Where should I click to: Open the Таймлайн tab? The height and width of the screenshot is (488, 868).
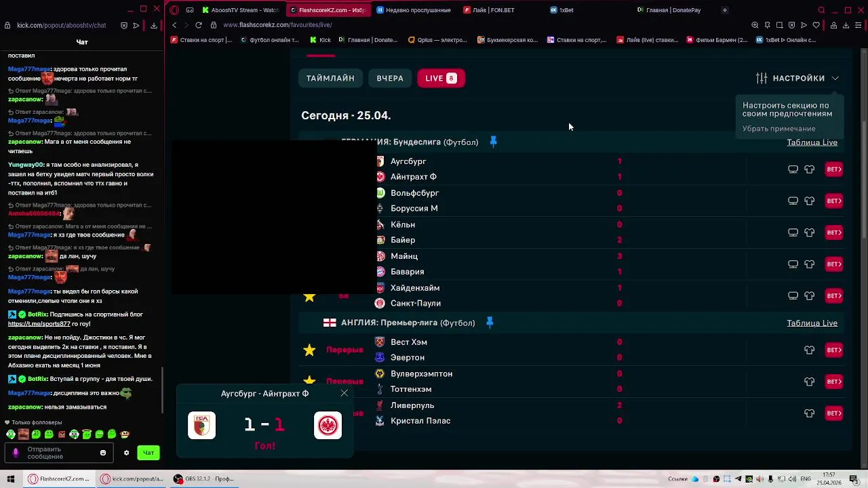click(330, 78)
